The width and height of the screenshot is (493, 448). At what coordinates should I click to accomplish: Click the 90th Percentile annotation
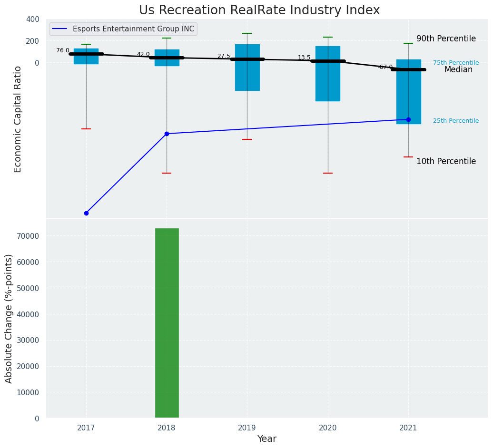[x=446, y=39]
